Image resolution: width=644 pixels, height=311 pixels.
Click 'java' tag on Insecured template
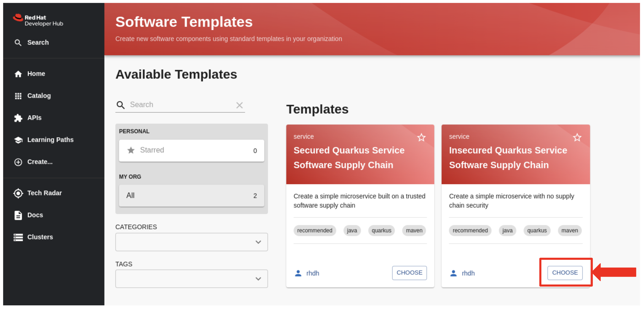coord(507,231)
